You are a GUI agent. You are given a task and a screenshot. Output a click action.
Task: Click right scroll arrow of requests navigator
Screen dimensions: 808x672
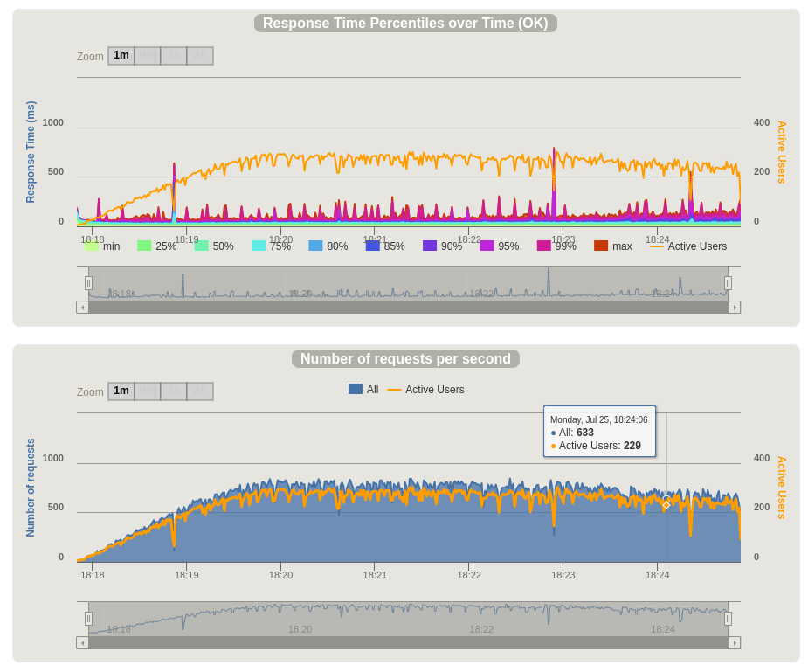point(735,643)
